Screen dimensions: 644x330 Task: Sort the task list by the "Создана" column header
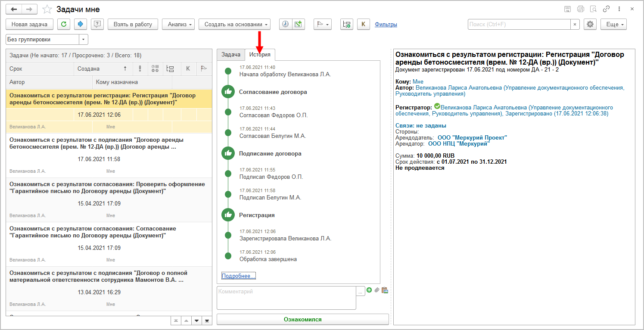point(103,68)
